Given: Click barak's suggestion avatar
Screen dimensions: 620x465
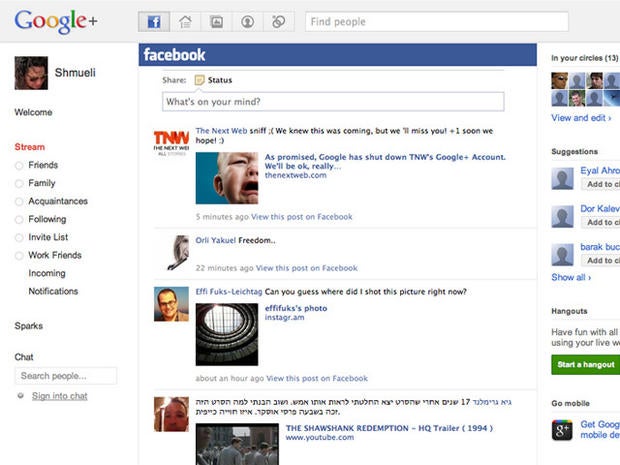Looking at the screenshot, I should (x=562, y=255).
